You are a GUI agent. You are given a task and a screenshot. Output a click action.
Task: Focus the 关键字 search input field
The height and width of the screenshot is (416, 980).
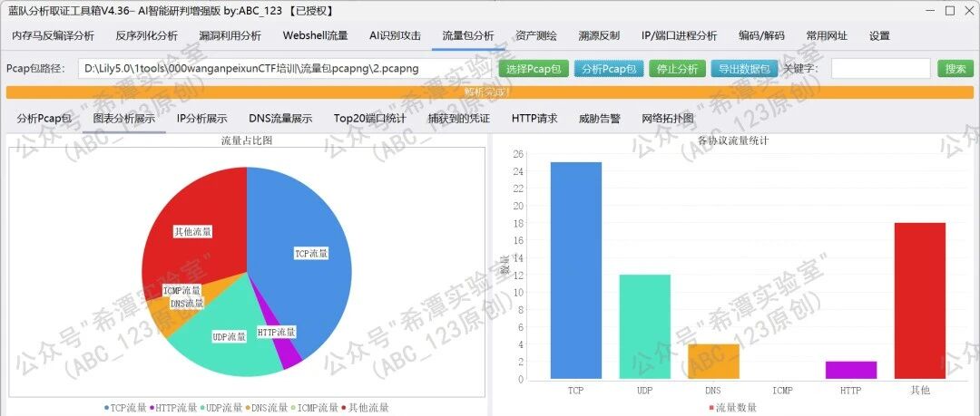[x=880, y=69]
